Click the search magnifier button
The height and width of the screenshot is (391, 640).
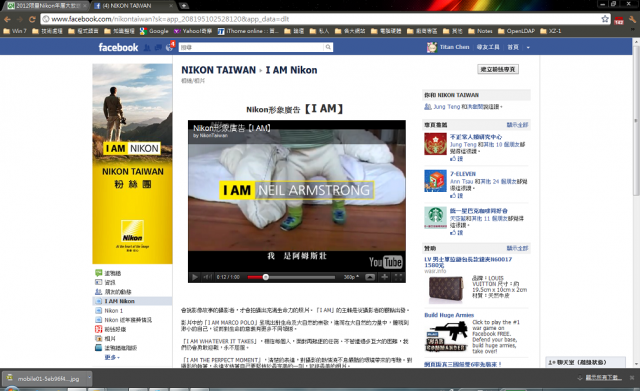328,47
